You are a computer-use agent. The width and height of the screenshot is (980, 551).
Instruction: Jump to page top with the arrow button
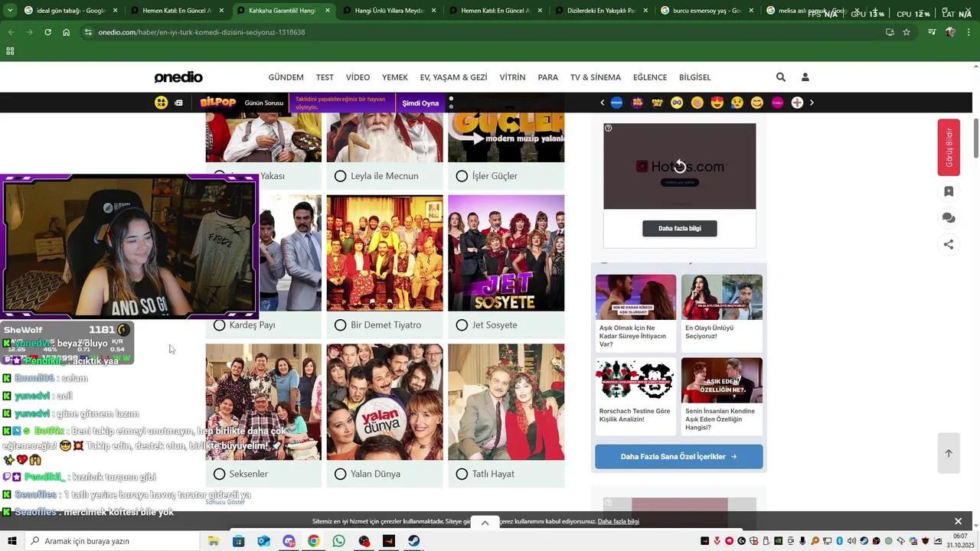pyautogui.click(x=949, y=453)
